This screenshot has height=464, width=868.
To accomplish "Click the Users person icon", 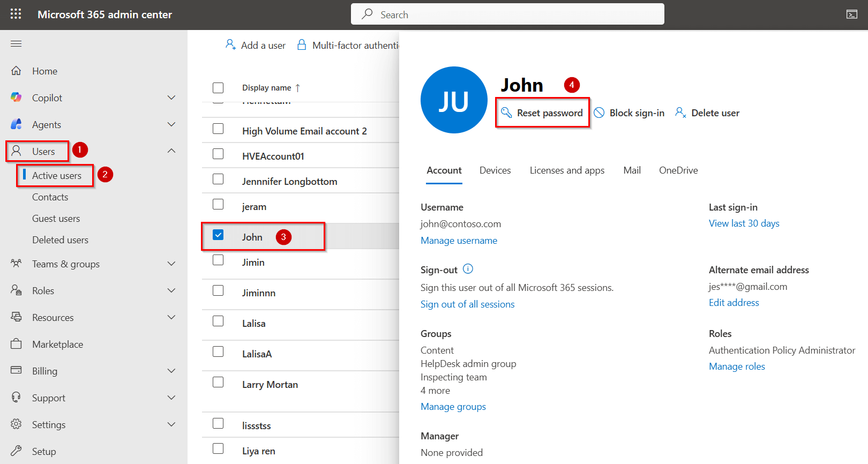I will coord(17,151).
